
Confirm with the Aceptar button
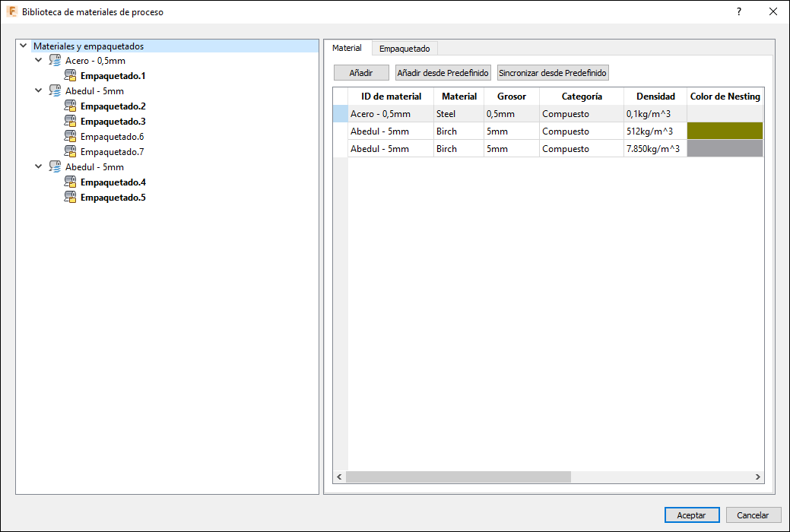(692, 515)
